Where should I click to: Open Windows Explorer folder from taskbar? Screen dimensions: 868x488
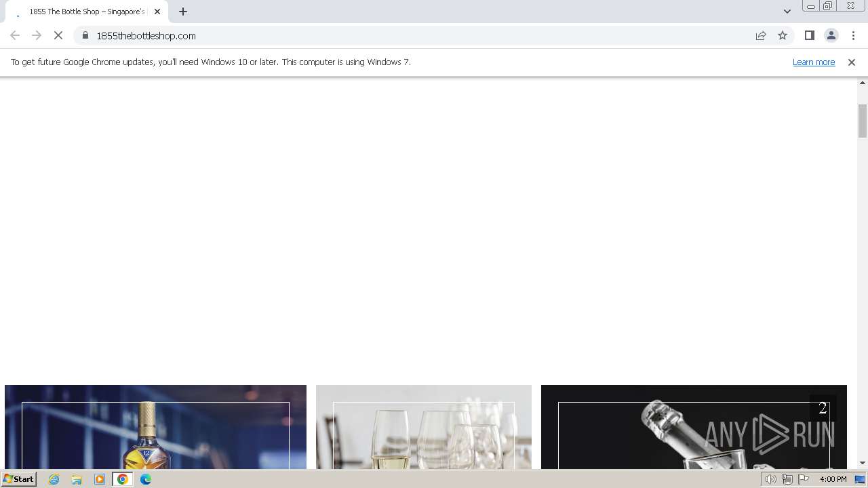(x=77, y=479)
